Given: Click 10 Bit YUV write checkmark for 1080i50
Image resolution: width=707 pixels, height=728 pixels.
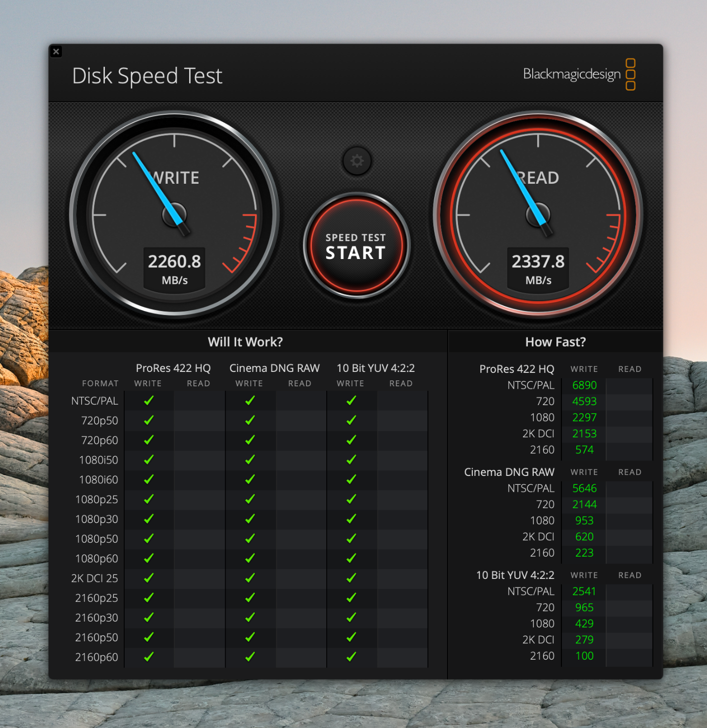Looking at the screenshot, I should (x=352, y=460).
